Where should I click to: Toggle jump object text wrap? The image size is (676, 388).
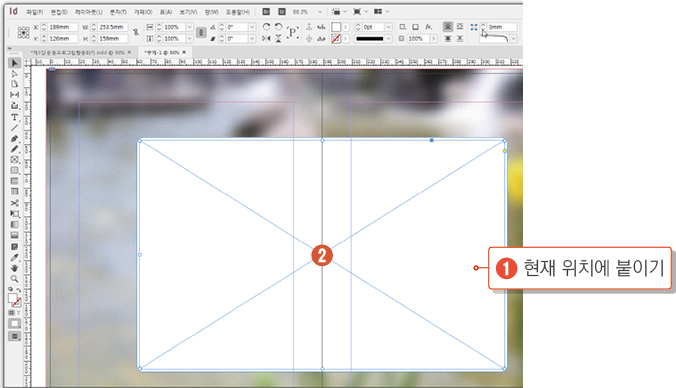coord(460,39)
